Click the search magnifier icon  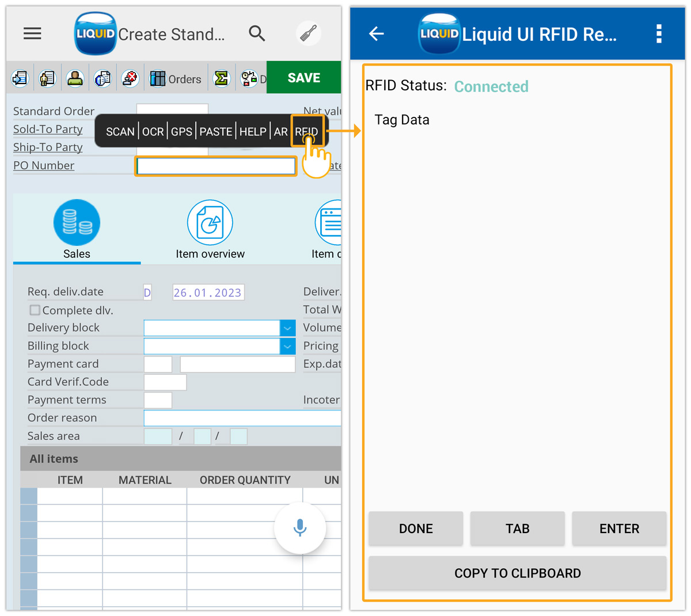coord(257,33)
